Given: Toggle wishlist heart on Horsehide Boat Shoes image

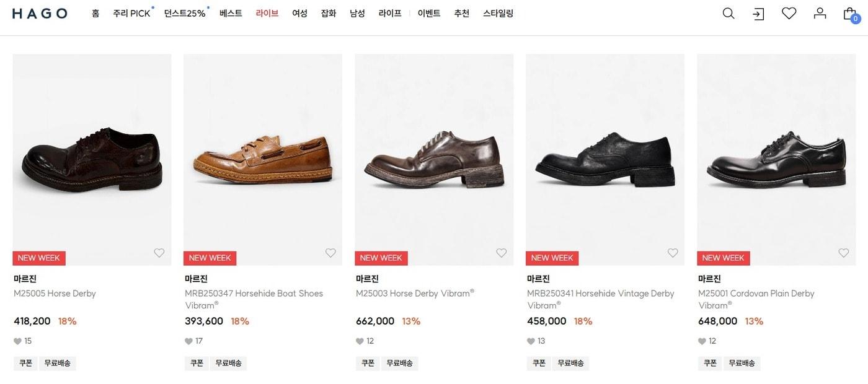Looking at the screenshot, I should [x=330, y=253].
